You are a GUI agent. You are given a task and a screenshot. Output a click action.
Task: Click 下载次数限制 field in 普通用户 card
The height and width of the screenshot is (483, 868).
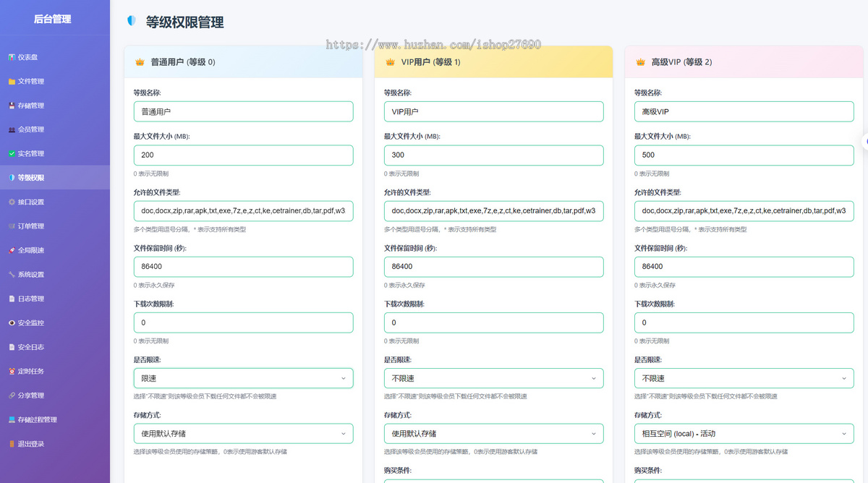click(243, 322)
